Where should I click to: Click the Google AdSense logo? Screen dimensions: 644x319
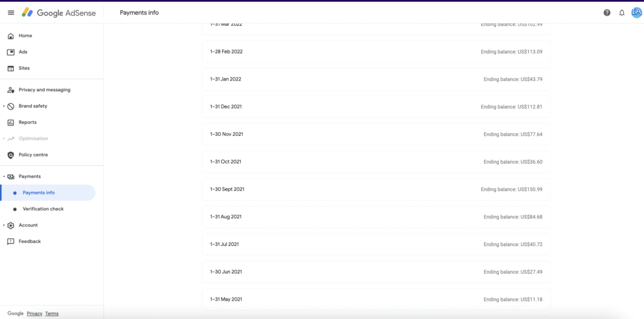point(58,13)
